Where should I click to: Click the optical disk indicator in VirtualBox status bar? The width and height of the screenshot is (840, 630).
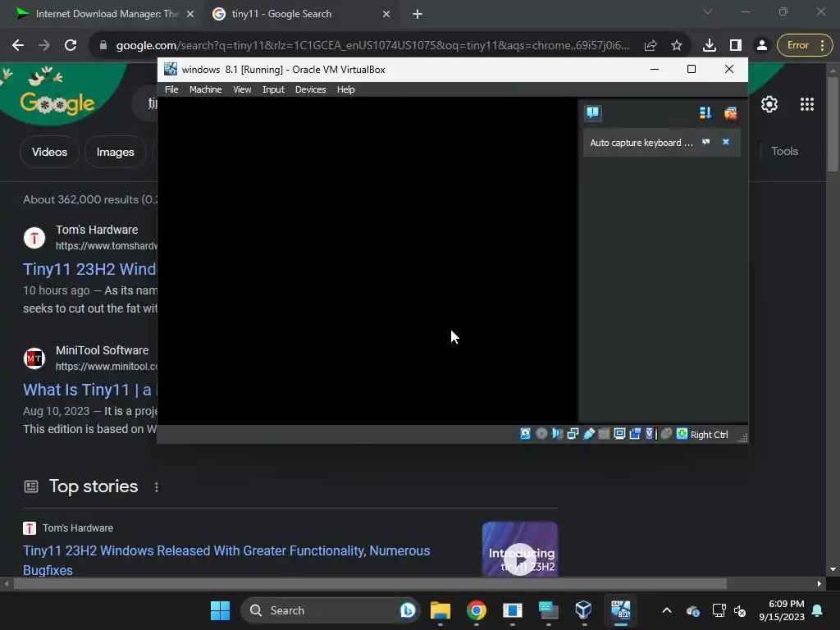tap(541, 434)
